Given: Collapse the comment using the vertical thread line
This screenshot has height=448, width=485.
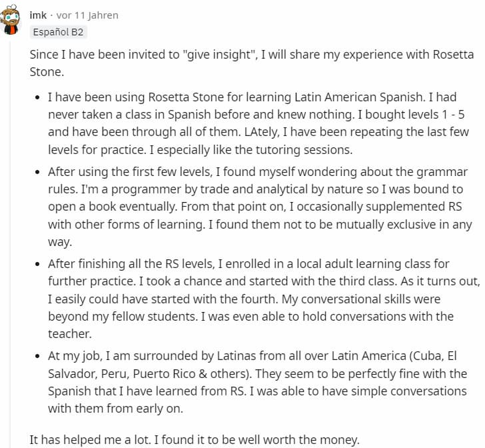Looking at the screenshot, I should pos(10,241).
